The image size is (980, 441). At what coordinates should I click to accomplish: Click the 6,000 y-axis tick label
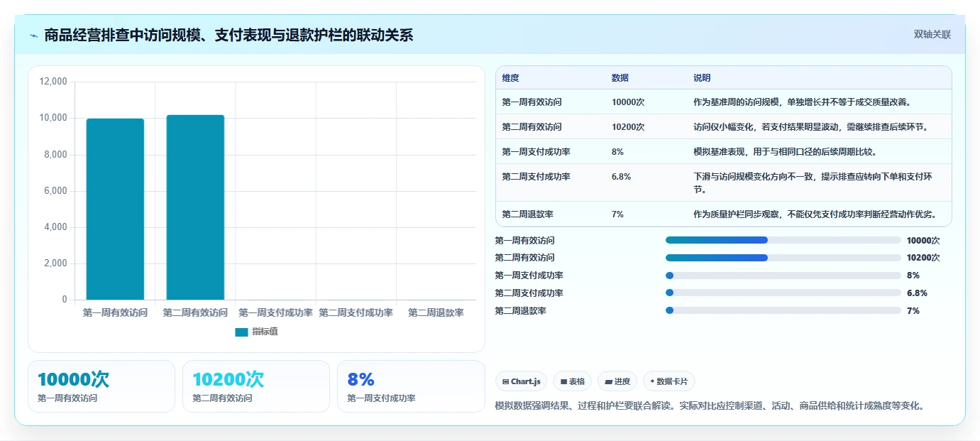tap(55, 191)
